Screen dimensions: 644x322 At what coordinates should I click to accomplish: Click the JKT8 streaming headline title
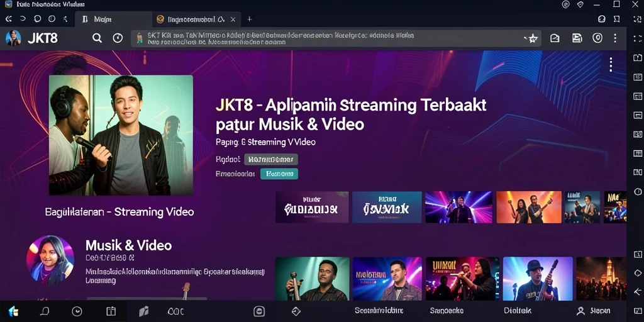(x=350, y=114)
